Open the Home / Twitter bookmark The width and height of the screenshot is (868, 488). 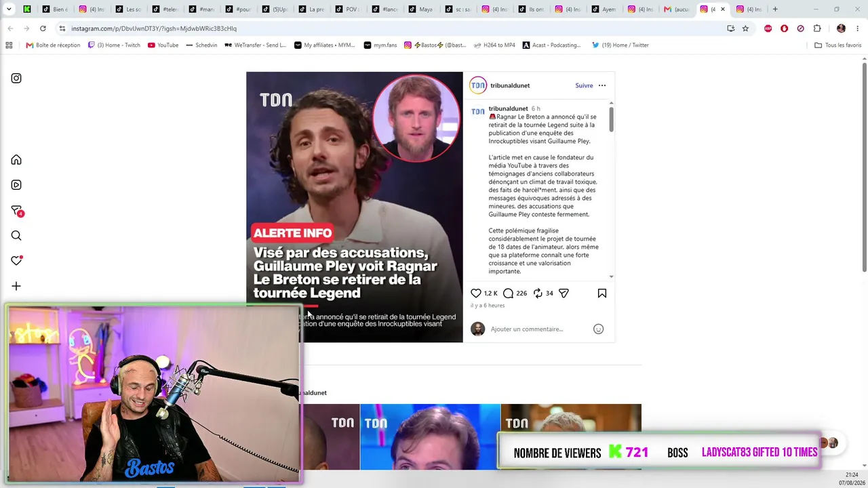coord(620,45)
